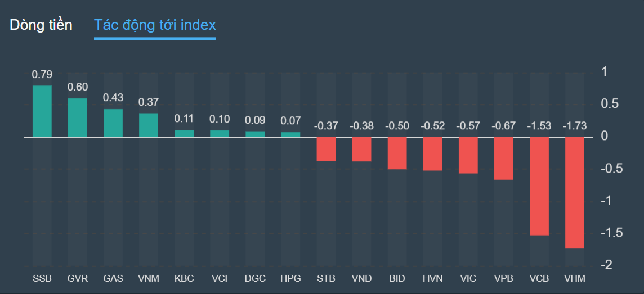Image resolution: width=644 pixels, height=294 pixels.
Task: Click the red VHM bar
Action: [x=575, y=192]
